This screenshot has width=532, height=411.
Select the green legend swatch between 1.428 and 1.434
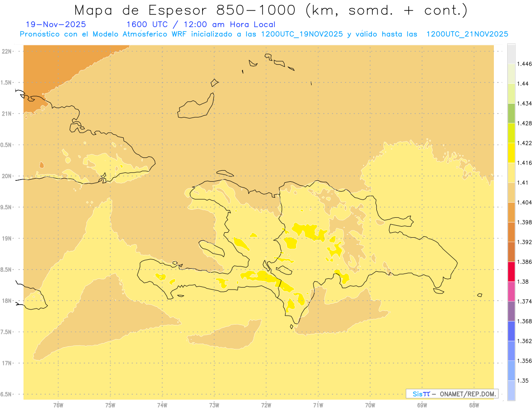pos(511,113)
